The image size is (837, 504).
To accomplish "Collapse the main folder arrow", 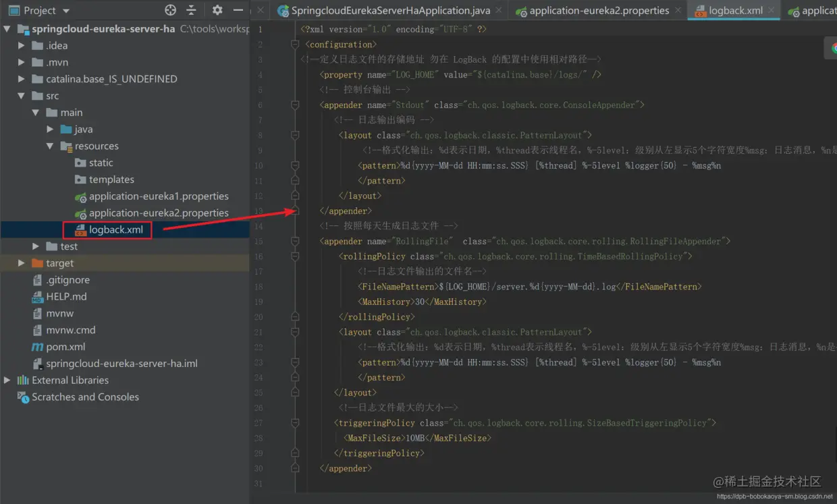I will tap(36, 113).
